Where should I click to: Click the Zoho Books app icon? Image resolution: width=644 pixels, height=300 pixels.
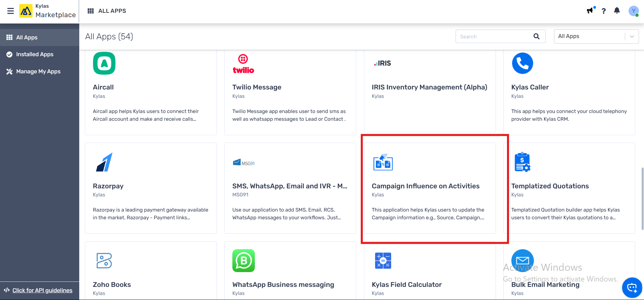(x=104, y=261)
